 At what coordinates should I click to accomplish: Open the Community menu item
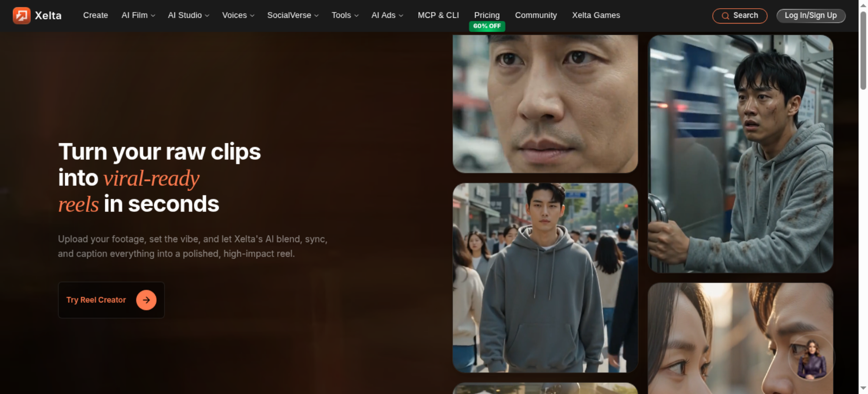tap(536, 15)
